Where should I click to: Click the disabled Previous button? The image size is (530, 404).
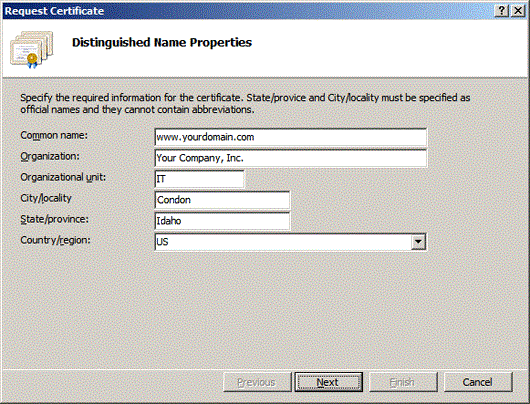click(257, 382)
